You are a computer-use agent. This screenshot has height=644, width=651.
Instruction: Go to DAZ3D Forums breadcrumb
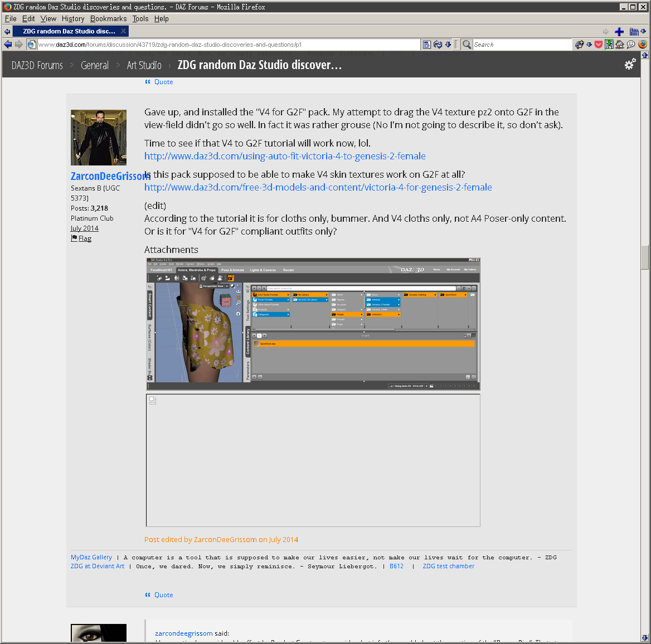pyautogui.click(x=37, y=65)
